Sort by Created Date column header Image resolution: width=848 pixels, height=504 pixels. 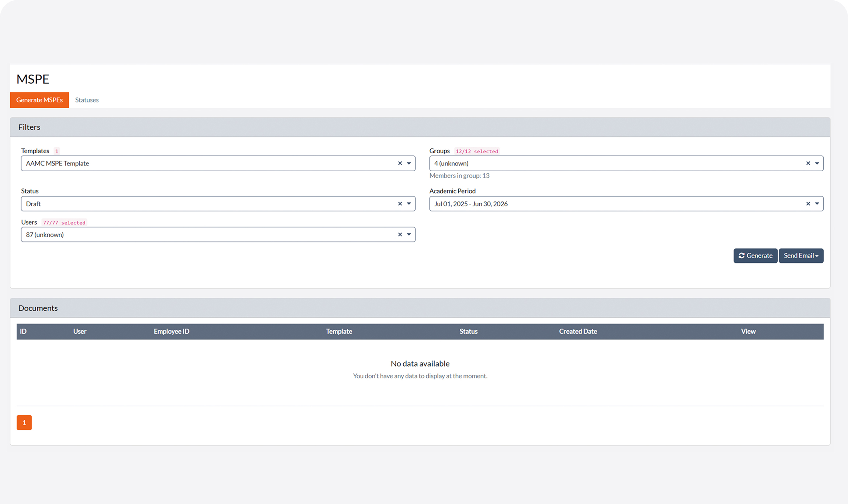click(578, 331)
